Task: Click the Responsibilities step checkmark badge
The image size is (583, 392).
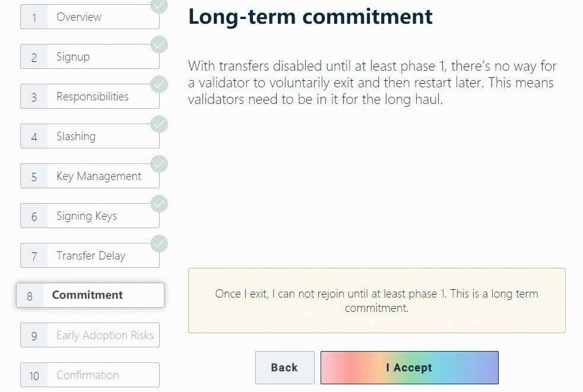Action: [159, 84]
